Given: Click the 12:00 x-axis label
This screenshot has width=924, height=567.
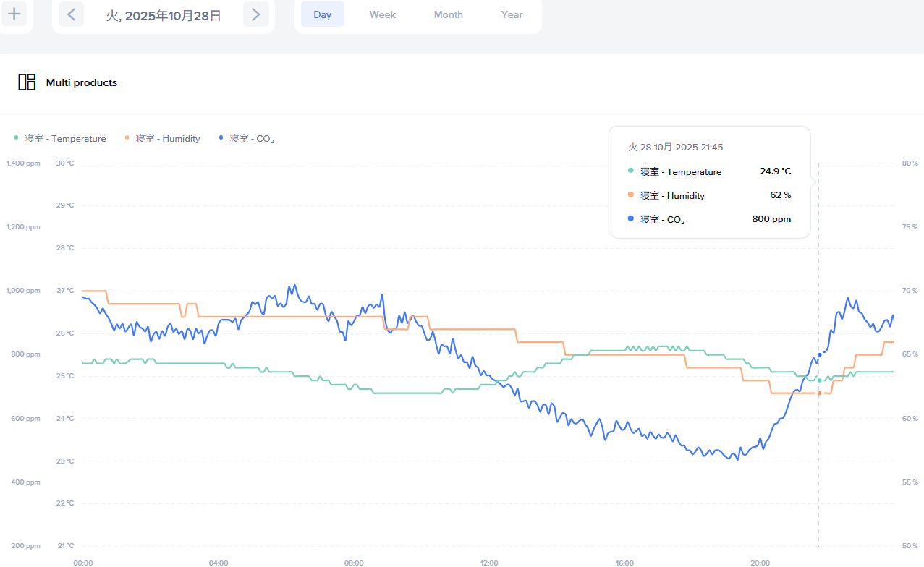Looking at the screenshot, I should 489,563.
